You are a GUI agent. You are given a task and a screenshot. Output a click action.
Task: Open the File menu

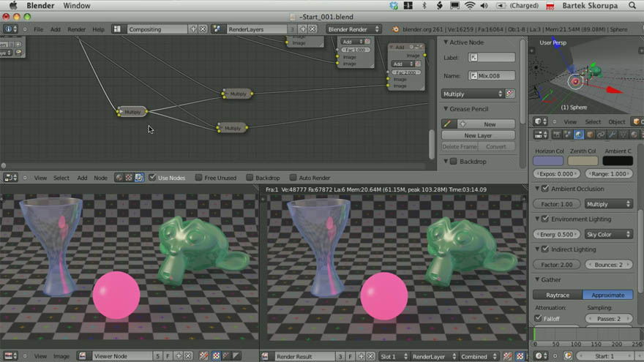38,29
